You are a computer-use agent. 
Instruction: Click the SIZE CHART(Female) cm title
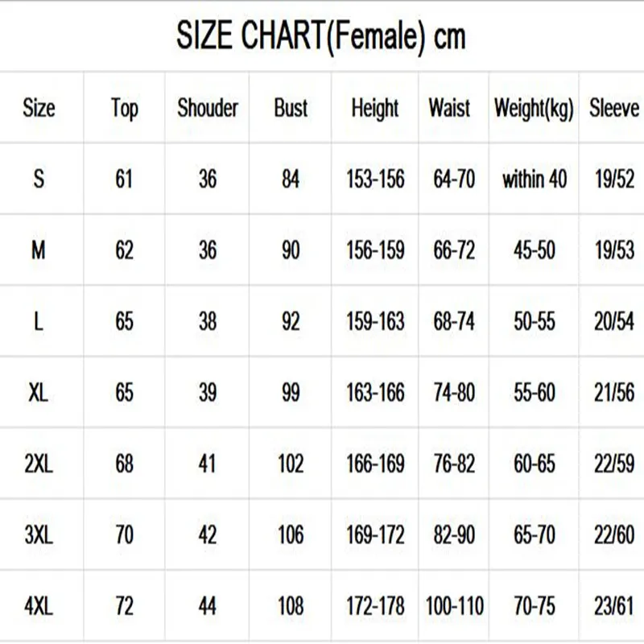click(321, 36)
